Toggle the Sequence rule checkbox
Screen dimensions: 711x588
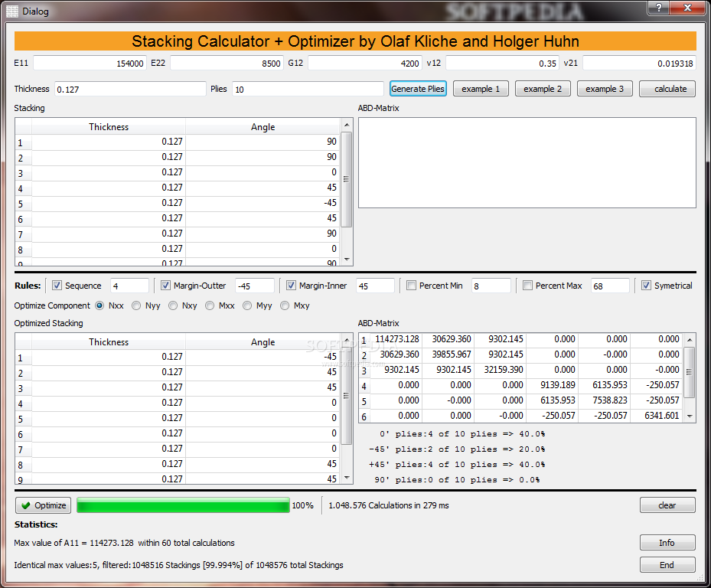pyautogui.click(x=57, y=286)
